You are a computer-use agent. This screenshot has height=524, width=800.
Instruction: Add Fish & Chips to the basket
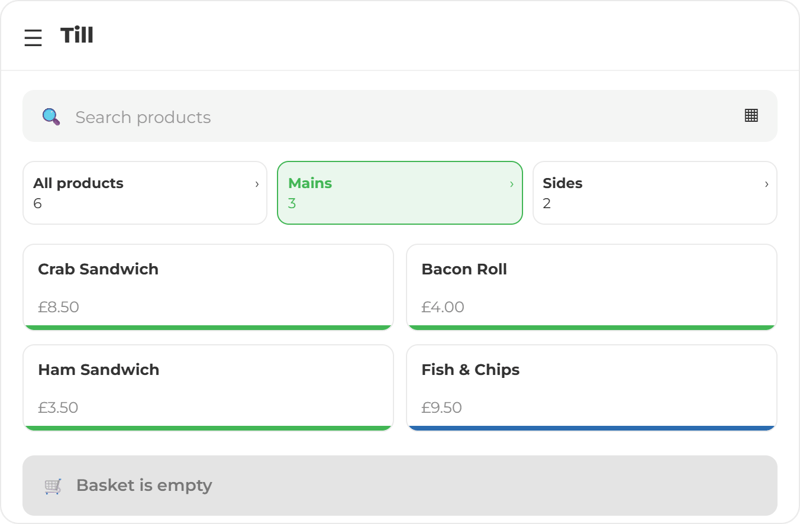tap(591, 388)
